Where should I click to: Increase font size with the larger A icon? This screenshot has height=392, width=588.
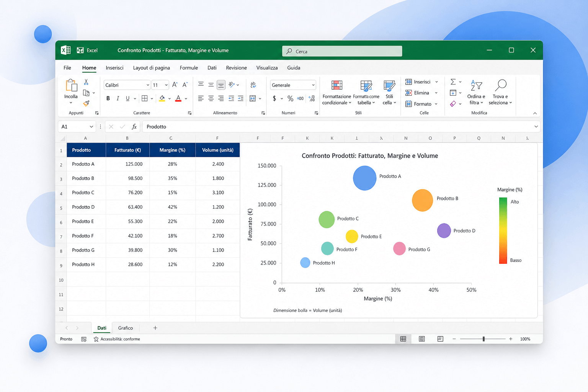pyautogui.click(x=175, y=85)
